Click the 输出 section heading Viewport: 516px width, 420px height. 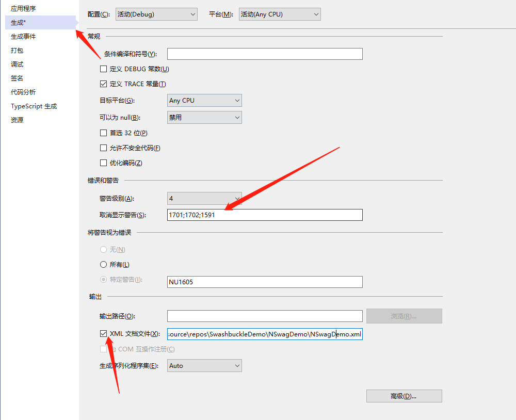tap(95, 297)
